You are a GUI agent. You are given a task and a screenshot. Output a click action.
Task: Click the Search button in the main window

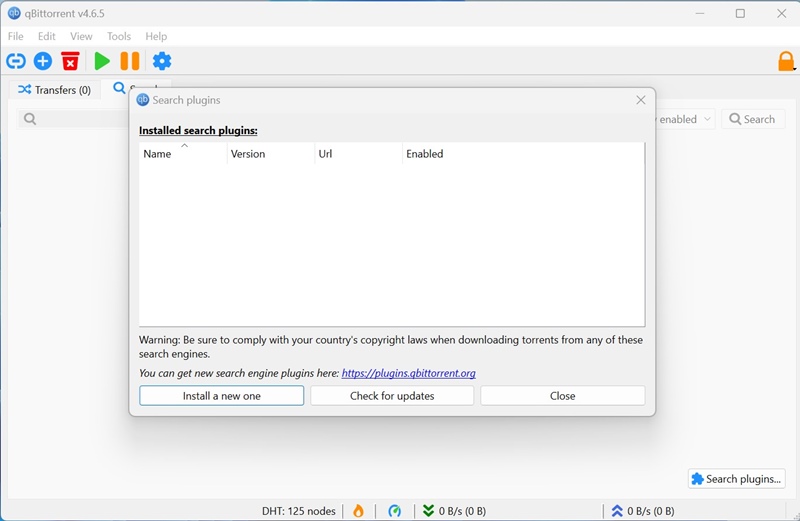[x=753, y=119]
